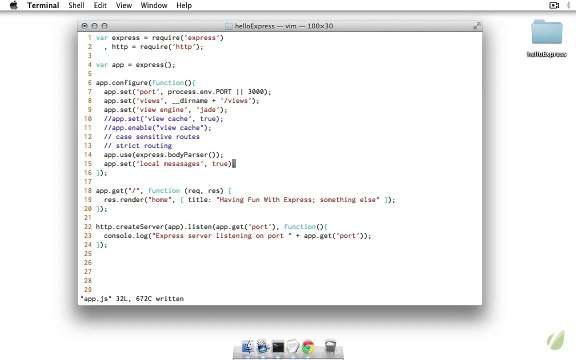
Task: Open the Apple menu
Action: pos(14,5)
